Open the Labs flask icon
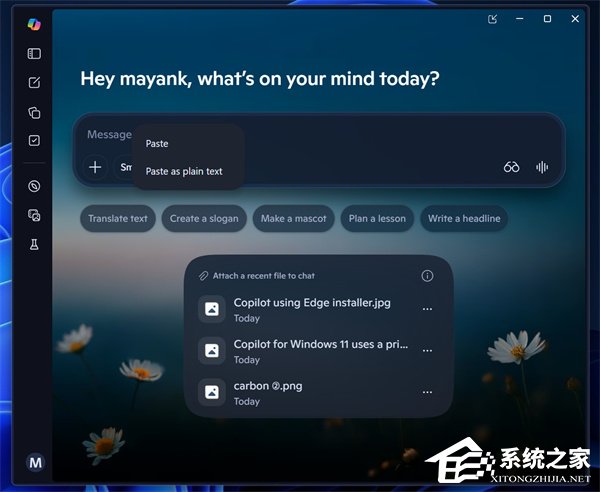The height and width of the screenshot is (492, 600). click(34, 244)
